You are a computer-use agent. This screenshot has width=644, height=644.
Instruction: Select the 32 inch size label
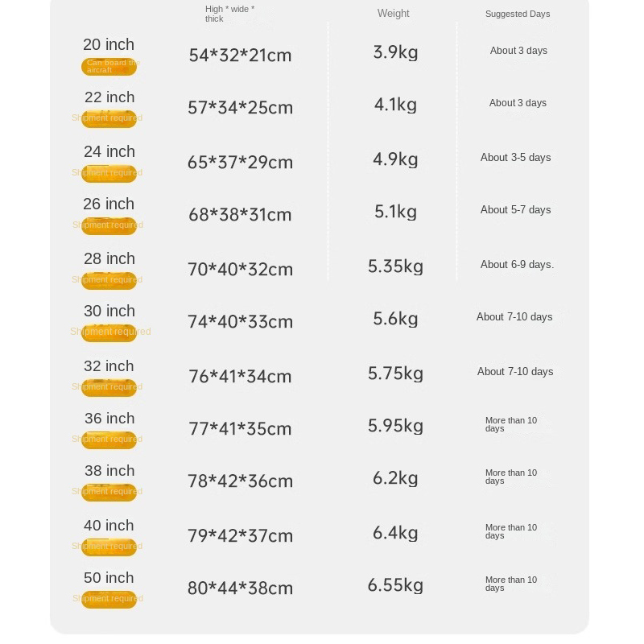[x=109, y=365]
